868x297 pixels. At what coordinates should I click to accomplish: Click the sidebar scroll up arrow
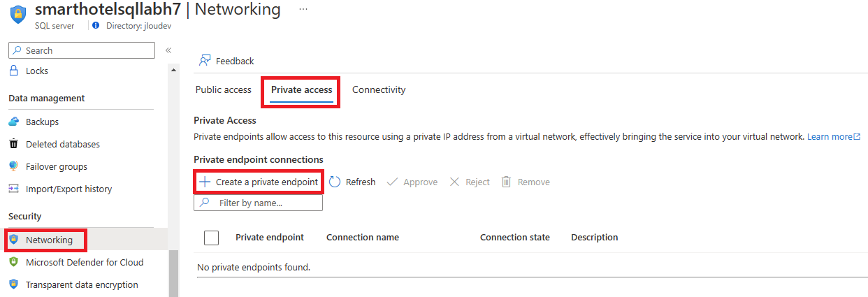174,70
